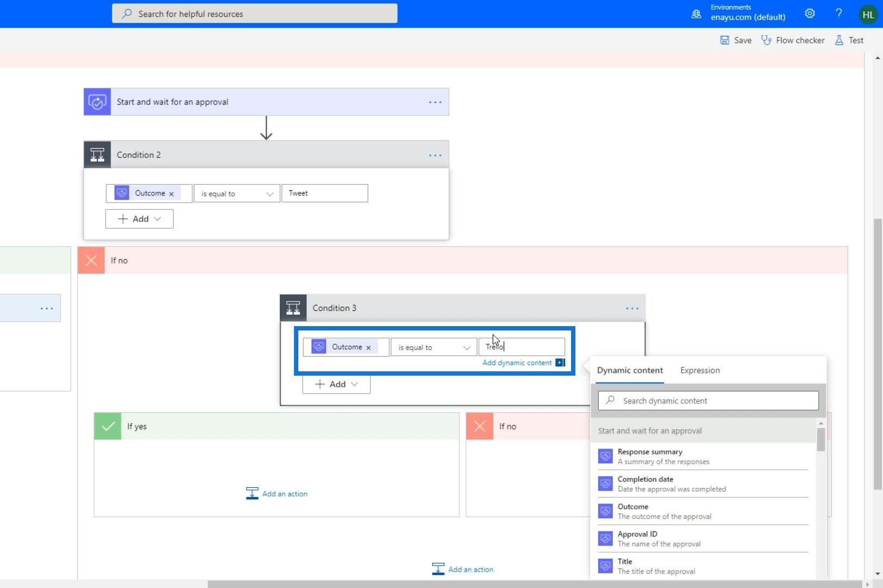Click the Trello value field in Condition 3
The height and width of the screenshot is (588, 883).
522,347
